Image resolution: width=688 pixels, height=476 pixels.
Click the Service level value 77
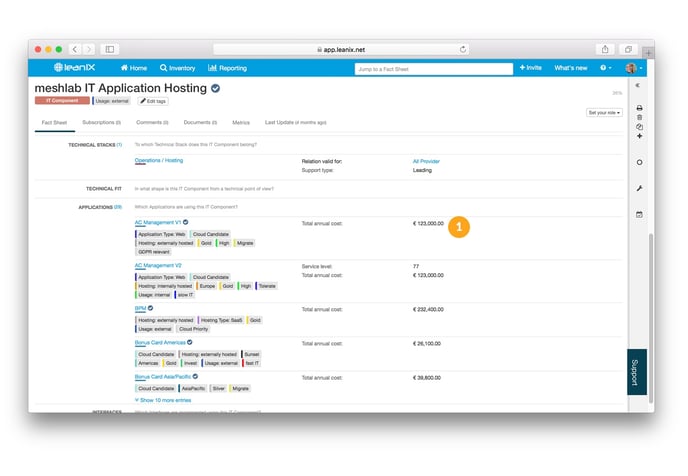pos(416,266)
